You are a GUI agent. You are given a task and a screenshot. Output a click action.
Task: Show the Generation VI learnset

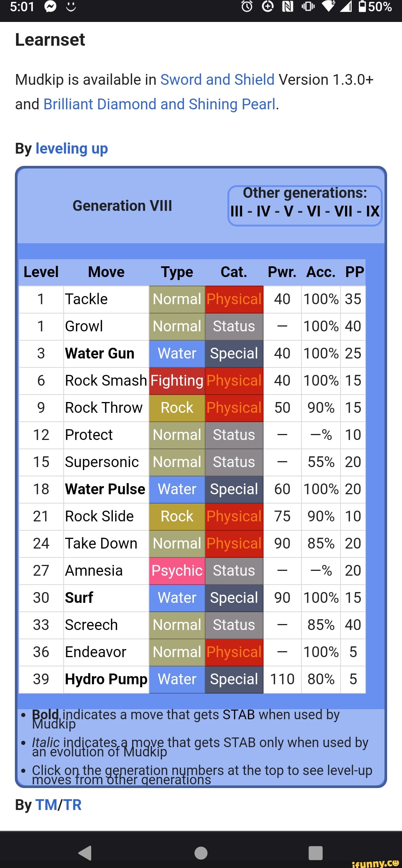point(314,211)
